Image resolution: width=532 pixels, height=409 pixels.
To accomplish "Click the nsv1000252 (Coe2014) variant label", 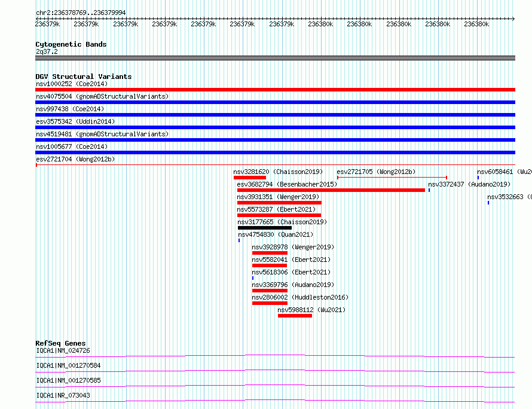I will coord(72,84).
